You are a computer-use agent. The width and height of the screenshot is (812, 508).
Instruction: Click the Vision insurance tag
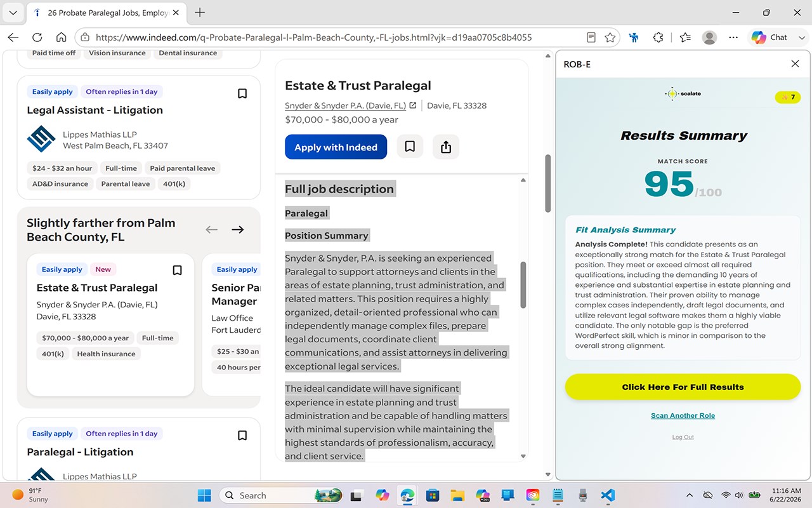[x=117, y=53]
